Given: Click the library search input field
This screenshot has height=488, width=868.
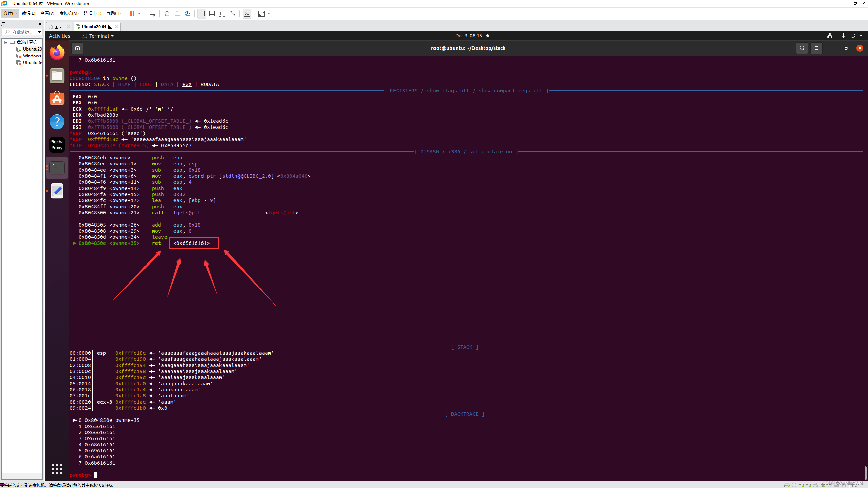Looking at the screenshot, I should pos(23,32).
